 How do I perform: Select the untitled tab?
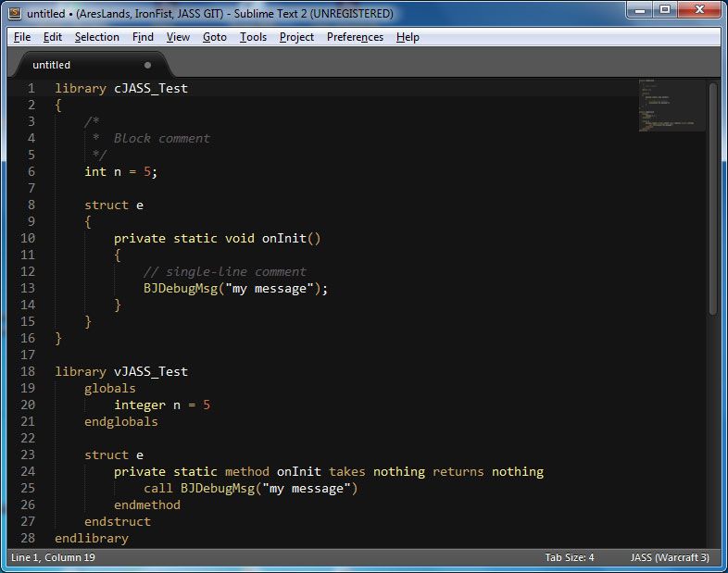point(91,65)
